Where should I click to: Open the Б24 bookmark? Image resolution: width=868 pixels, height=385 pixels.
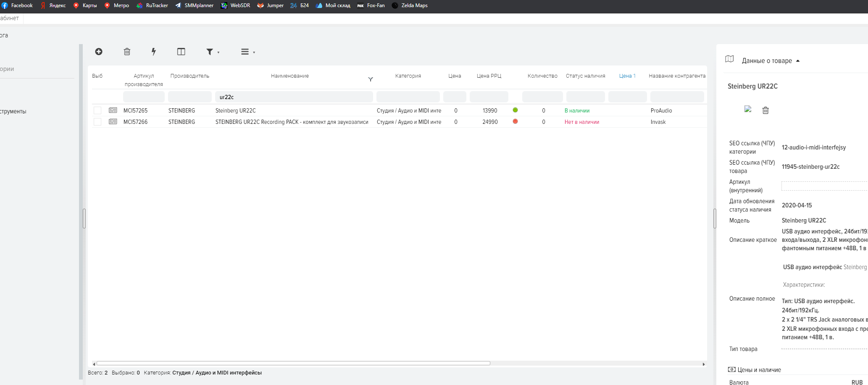(x=300, y=5)
